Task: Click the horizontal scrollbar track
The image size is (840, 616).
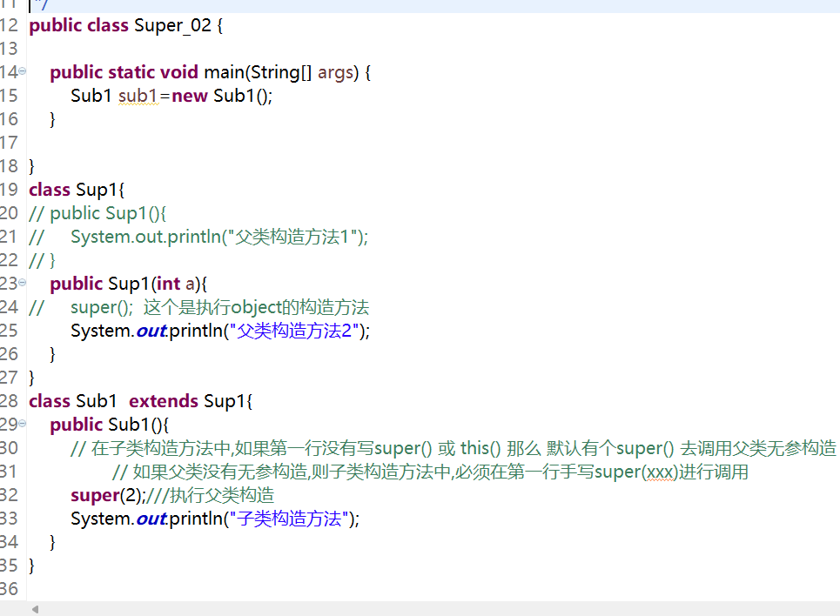Action: coord(435,609)
